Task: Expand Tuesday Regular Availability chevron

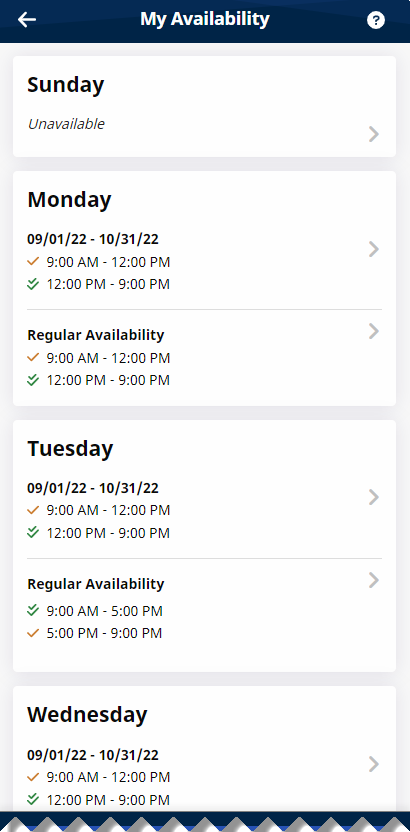Action: click(374, 580)
